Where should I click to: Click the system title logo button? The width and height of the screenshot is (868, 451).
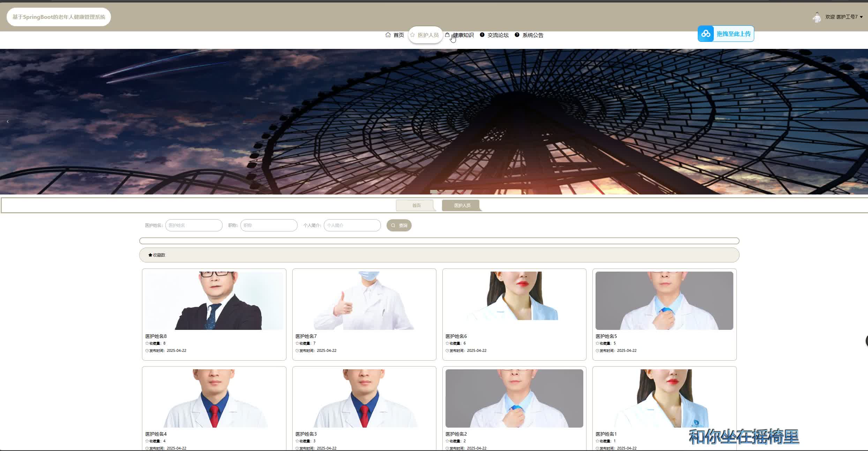tap(59, 17)
